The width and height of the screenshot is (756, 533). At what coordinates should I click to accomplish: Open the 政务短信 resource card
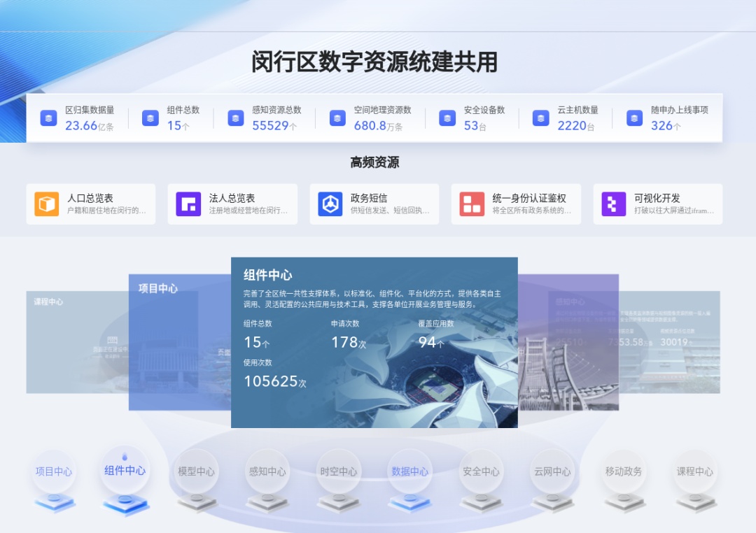tap(374, 204)
